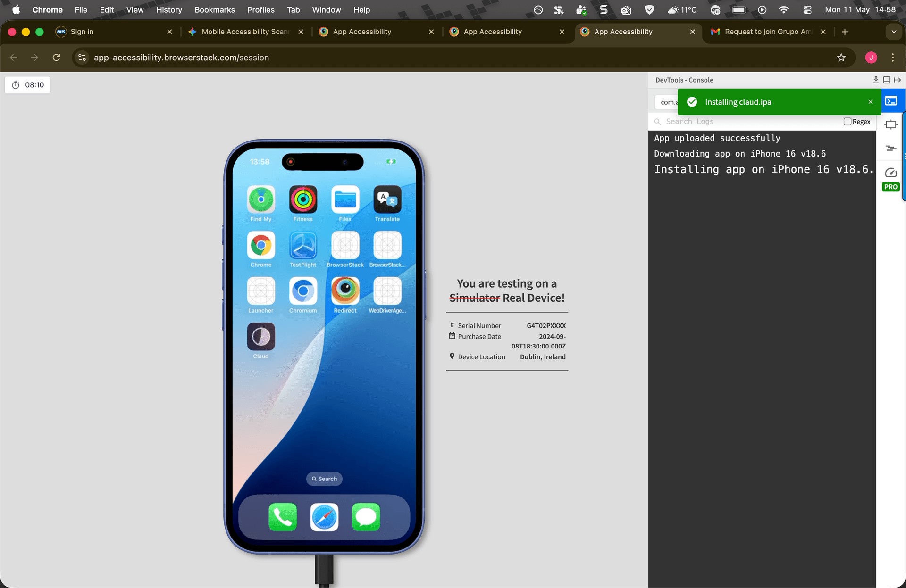The width and height of the screenshot is (906, 588).
Task: Open Safari in the iPhone dock
Action: [x=324, y=517]
